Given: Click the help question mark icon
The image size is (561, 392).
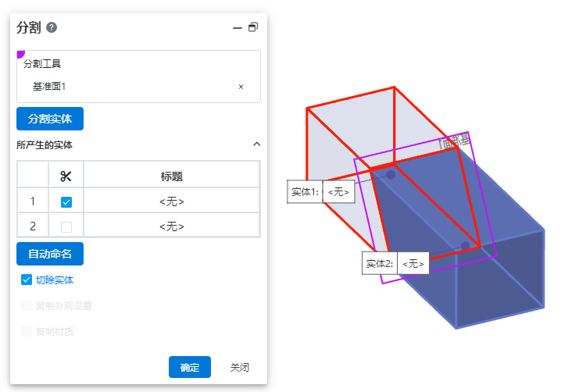Looking at the screenshot, I should pyautogui.click(x=52, y=27).
